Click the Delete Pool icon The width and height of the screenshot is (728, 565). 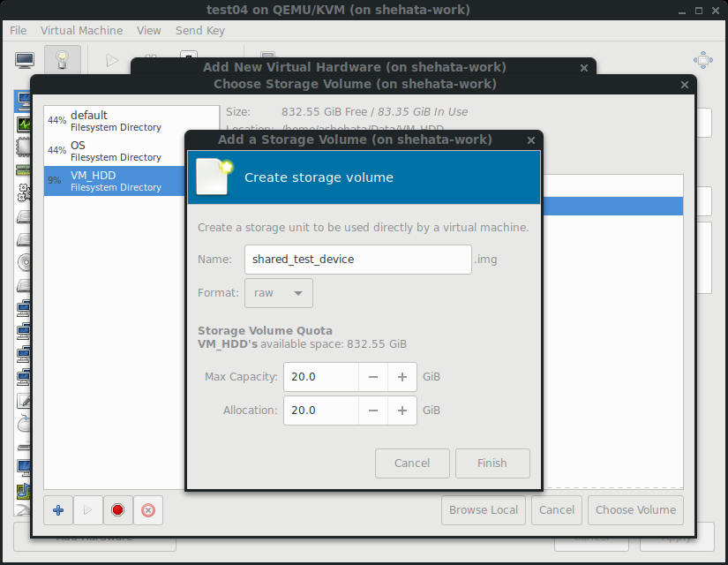click(x=148, y=509)
